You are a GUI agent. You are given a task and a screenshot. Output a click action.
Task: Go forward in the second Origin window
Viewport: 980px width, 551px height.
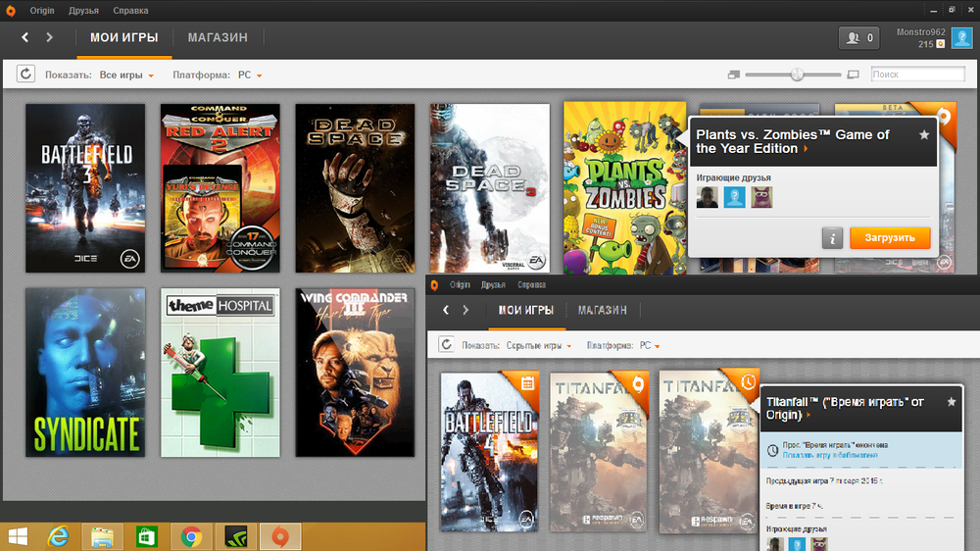(465, 310)
